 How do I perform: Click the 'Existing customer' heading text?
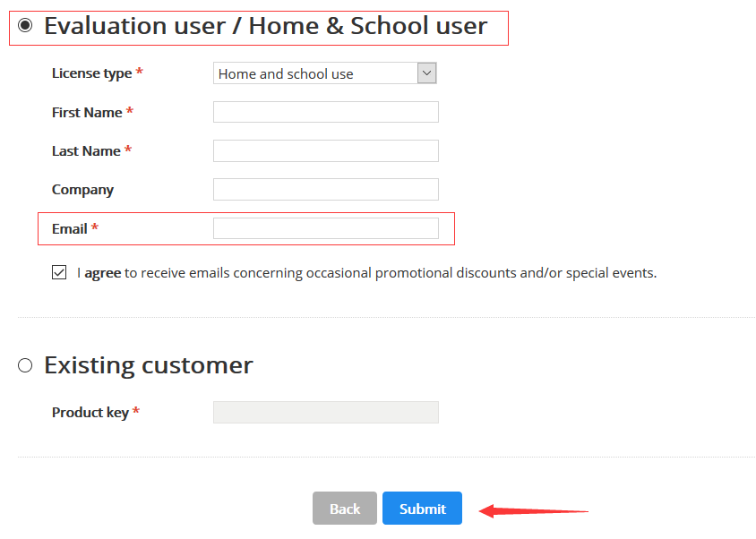pos(149,365)
